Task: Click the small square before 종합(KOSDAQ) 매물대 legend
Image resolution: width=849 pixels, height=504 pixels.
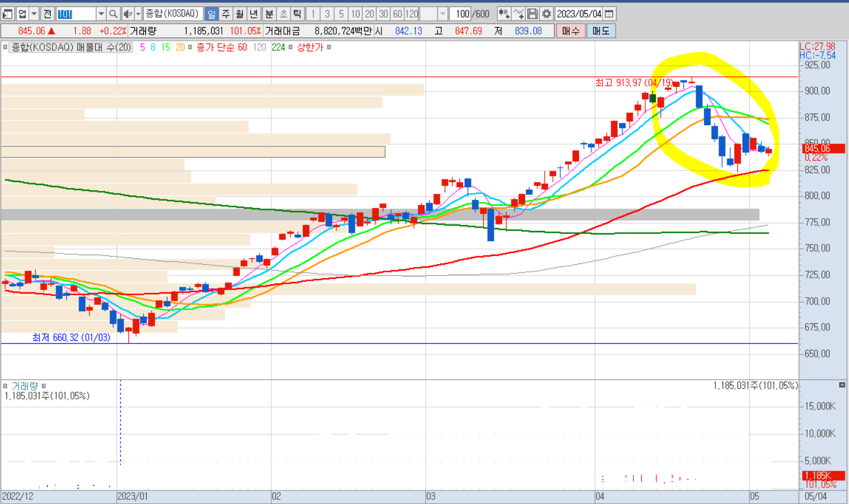Action: [5, 47]
